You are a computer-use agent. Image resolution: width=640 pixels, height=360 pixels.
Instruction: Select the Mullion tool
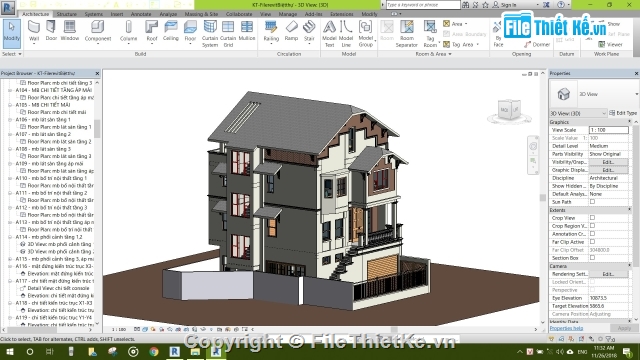tap(247, 32)
